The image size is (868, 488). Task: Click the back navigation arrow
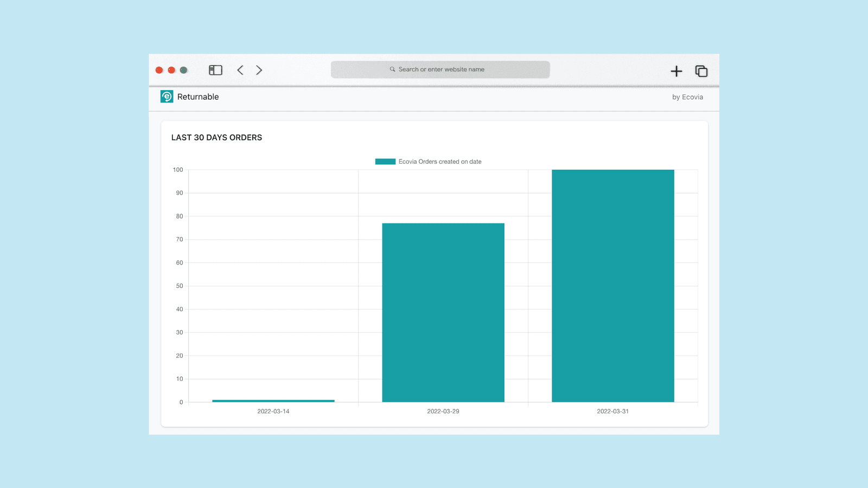pyautogui.click(x=240, y=70)
